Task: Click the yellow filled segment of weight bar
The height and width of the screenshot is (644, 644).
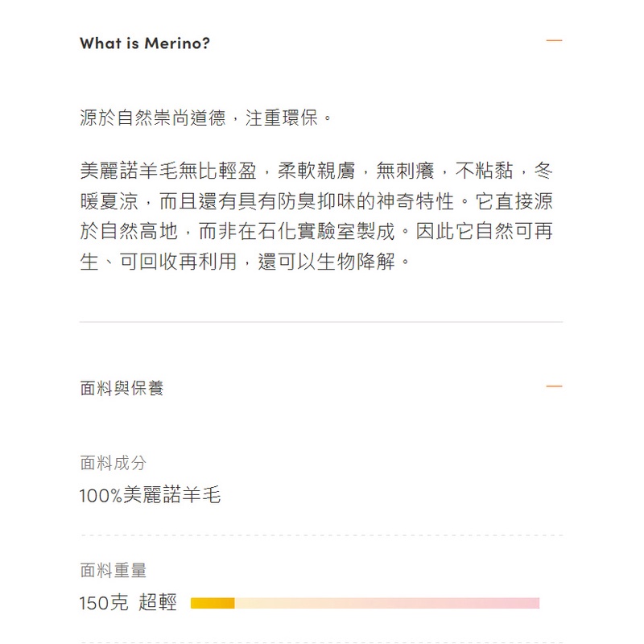Action: [x=213, y=603]
